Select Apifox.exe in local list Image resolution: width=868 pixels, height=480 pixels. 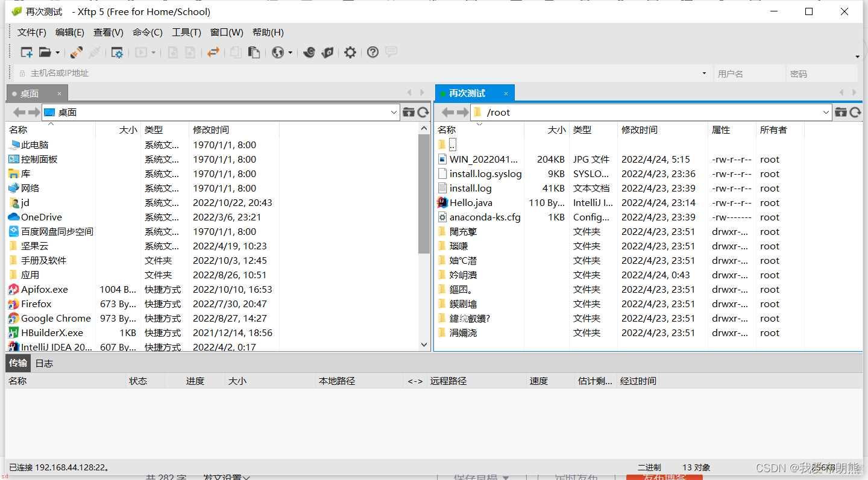click(44, 290)
